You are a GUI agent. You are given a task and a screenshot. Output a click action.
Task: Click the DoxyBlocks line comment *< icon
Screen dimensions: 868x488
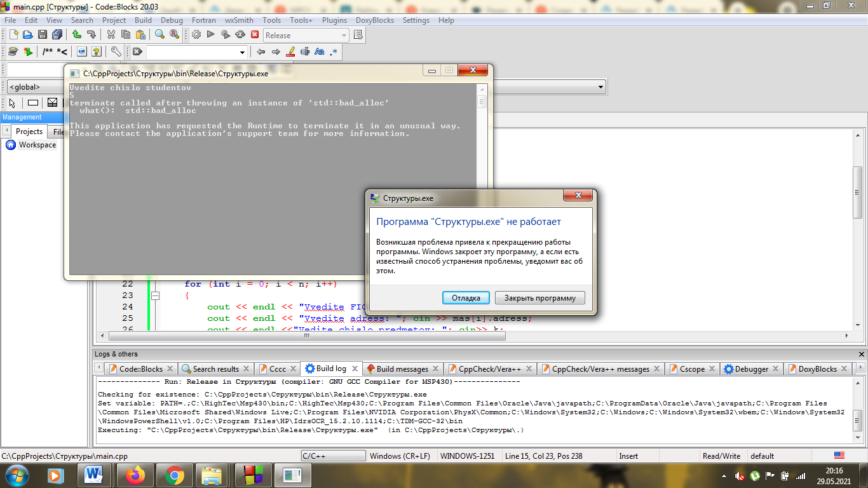pos(62,51)
